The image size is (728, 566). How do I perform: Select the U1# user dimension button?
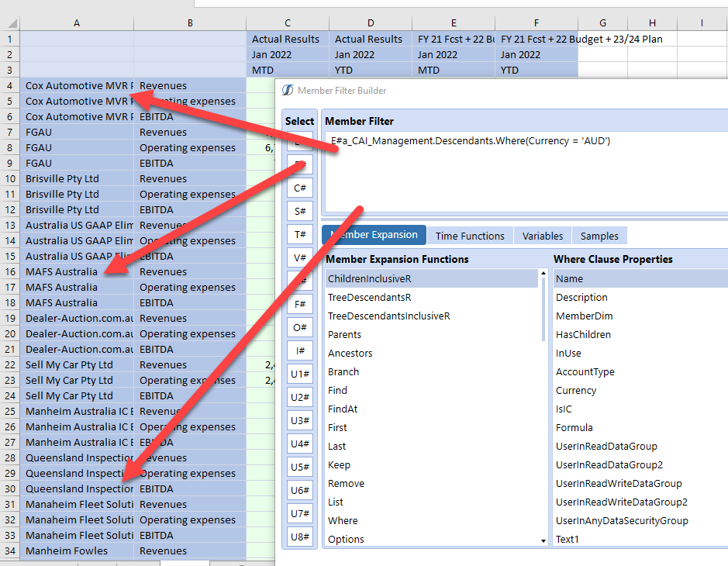[x=299, y=373]
